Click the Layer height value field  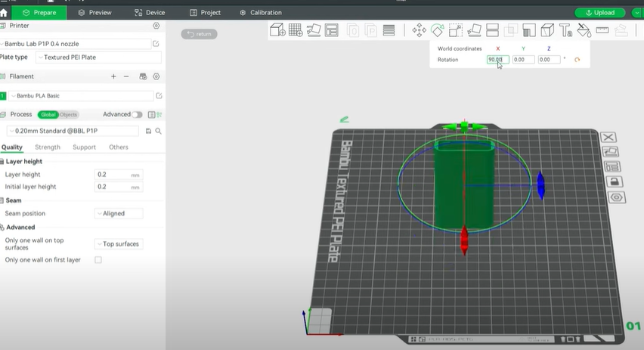click(x=119, y=175)
